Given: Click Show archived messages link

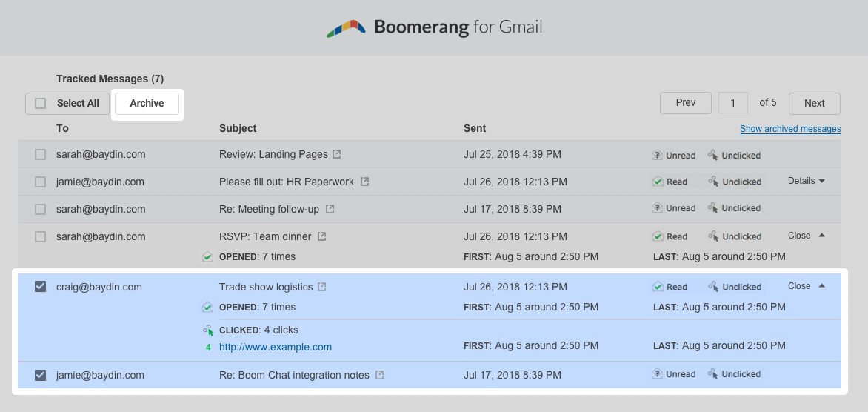Looking at the screenshot, I should [790, 129].
